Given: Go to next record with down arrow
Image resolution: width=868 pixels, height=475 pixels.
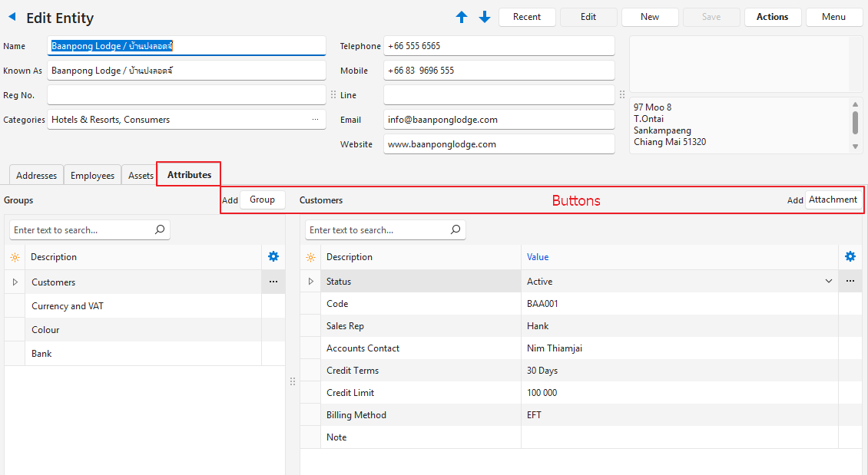Looking at the screenshot, I should pos(485,17).
